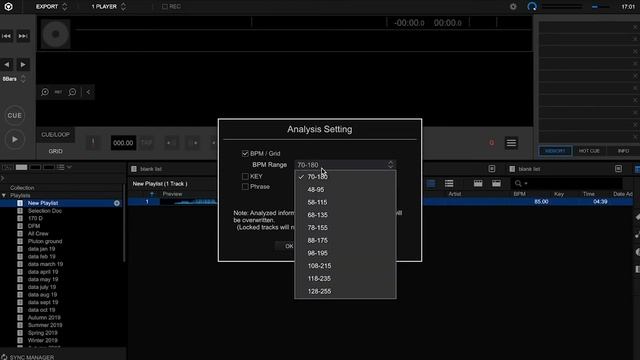Click the rekordbox logo icon
Image resolution: width=640 pixels, height=360 pixels.
[x=8, y=7]
